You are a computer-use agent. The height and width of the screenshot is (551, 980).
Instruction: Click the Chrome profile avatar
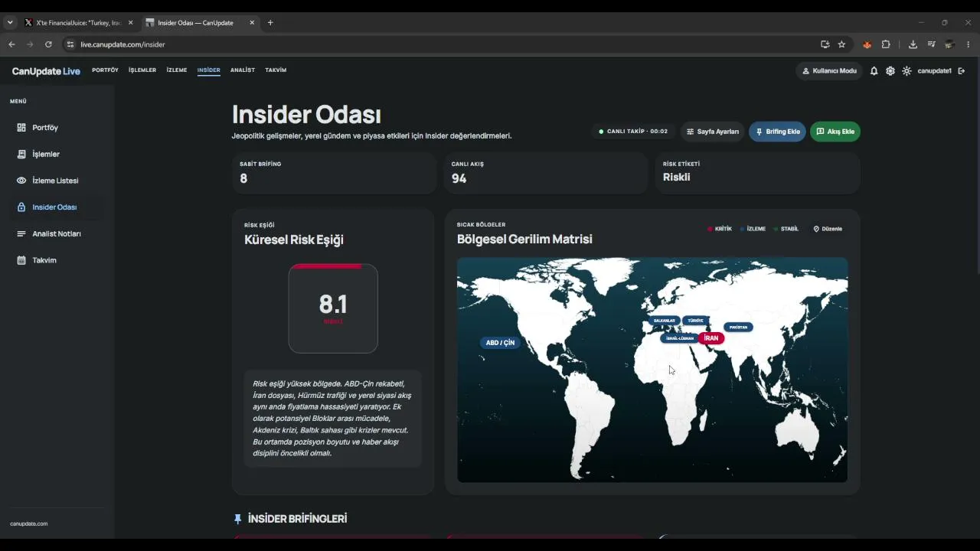[949, 44]
